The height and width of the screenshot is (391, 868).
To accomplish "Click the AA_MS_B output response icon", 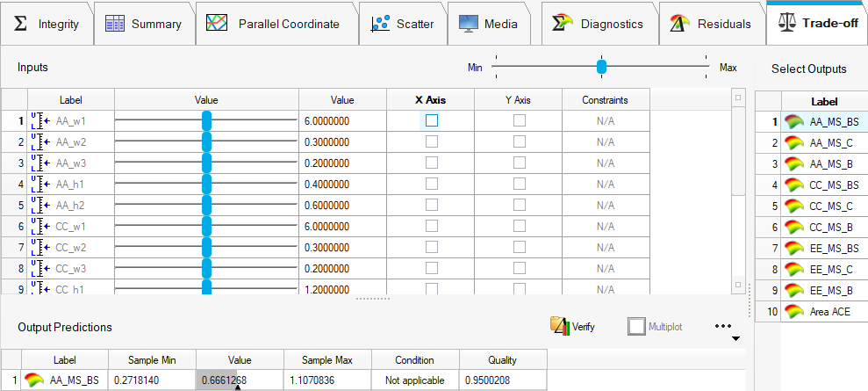I will pyautogui.click(x=794, y=164).
